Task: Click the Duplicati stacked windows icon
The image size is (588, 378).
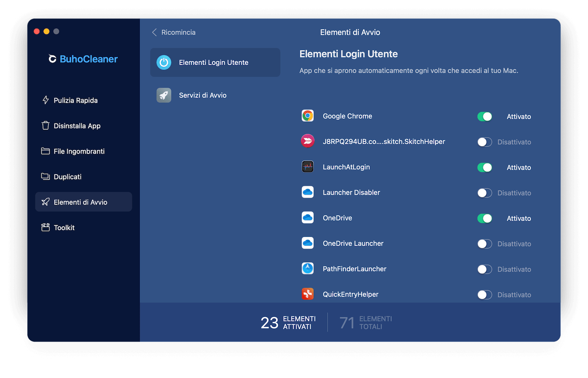Action: 46,176
